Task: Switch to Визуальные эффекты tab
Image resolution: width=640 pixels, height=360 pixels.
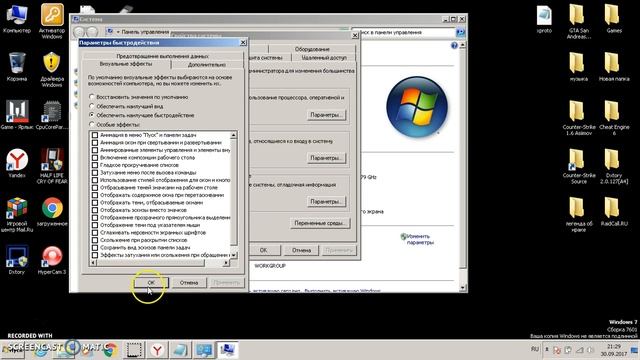Action: pos(126,64)
